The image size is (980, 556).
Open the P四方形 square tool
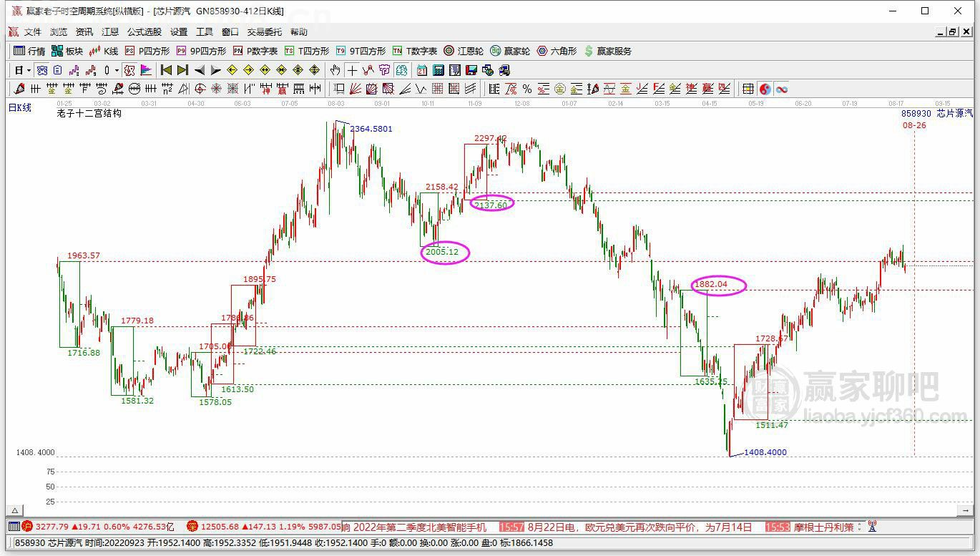147,51
